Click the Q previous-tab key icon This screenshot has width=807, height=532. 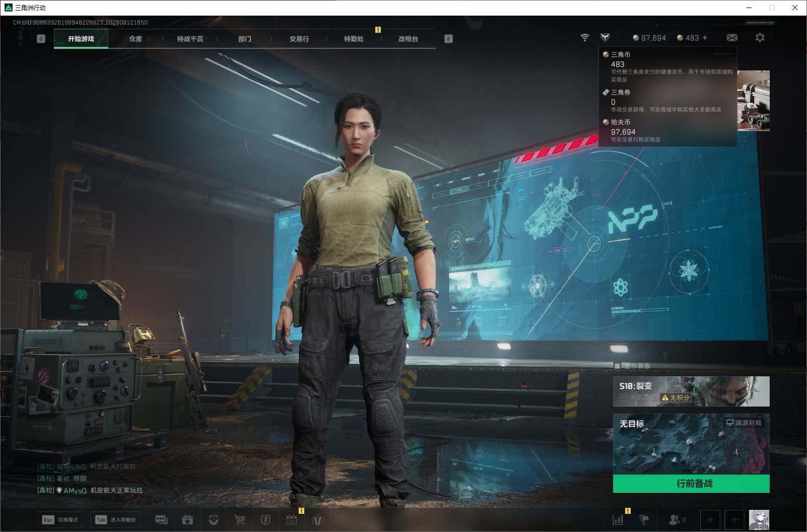41,39
